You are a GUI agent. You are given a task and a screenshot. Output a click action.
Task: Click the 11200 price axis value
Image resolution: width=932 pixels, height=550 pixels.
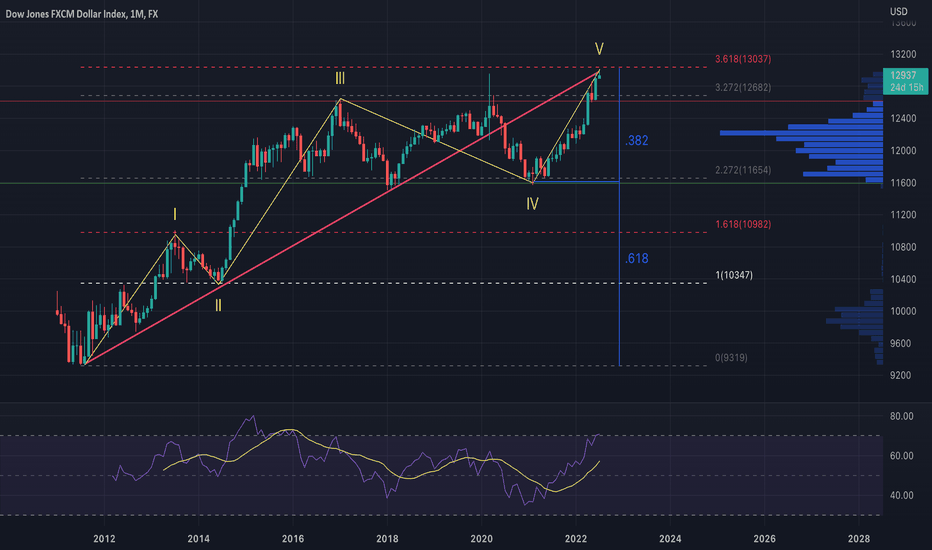pos(903,215)
